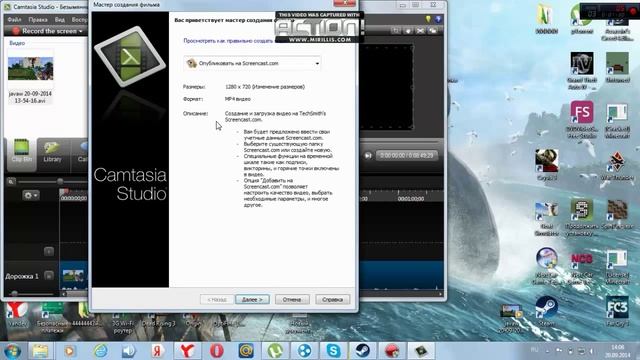The width and height of the screenshot is (640, 360).
Task: Toggle the lock on Дорожка 1 track
Action: point(49,276)
